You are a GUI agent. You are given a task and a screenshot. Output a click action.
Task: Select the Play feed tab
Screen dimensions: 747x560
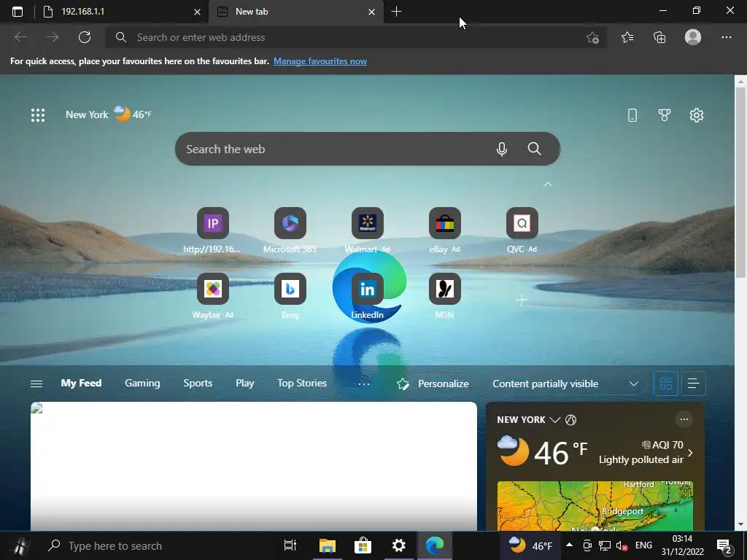point(245,383)
